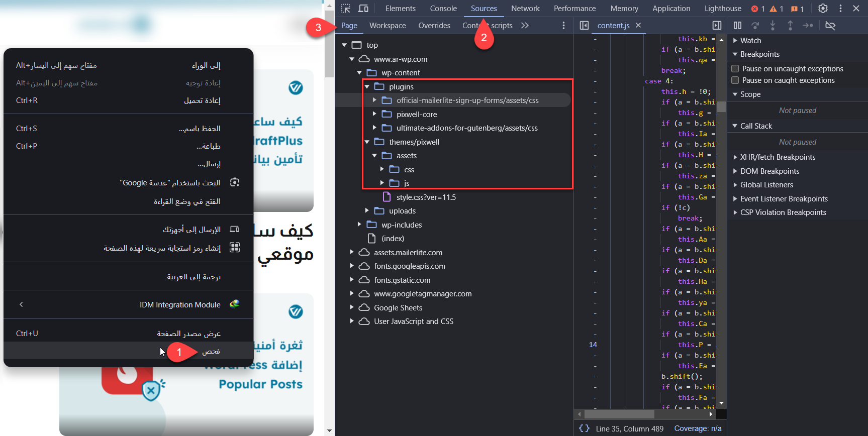
Task: Toggle the debugger sidebar icon
Action: click(x=717, y=26)
